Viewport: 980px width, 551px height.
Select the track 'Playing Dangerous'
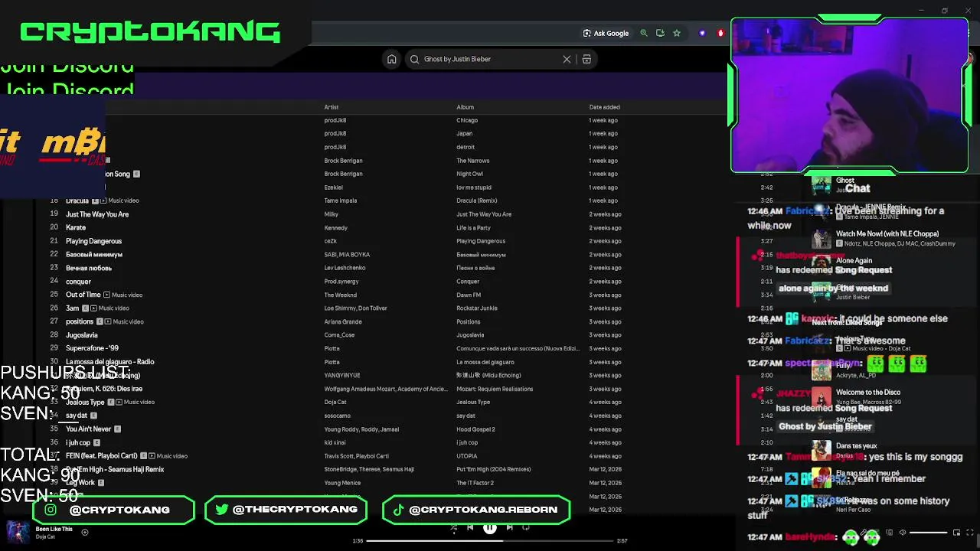pos(93,241)
